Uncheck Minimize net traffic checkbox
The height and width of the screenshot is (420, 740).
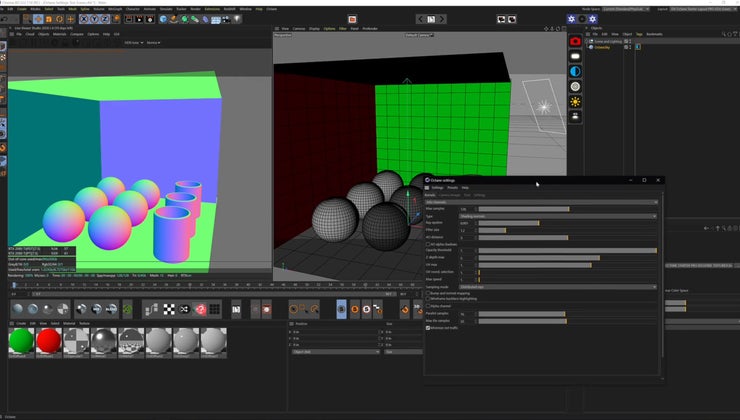pos(428,328)
